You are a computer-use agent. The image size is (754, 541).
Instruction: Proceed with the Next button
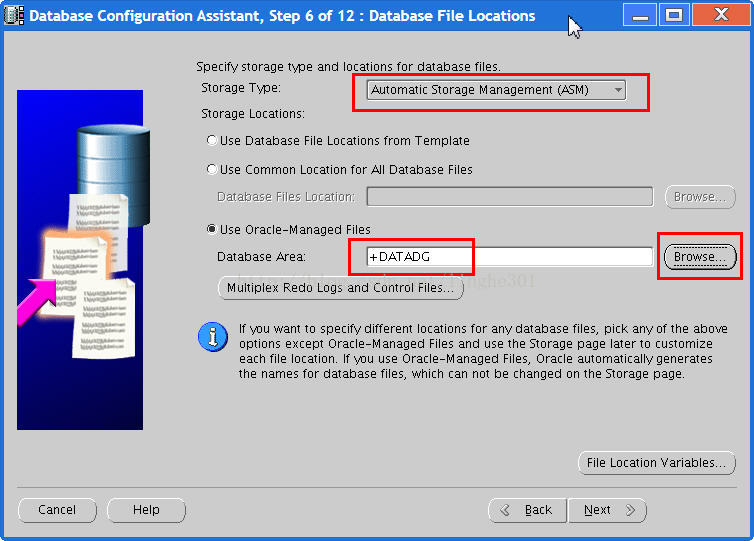(x=607, y=510)
